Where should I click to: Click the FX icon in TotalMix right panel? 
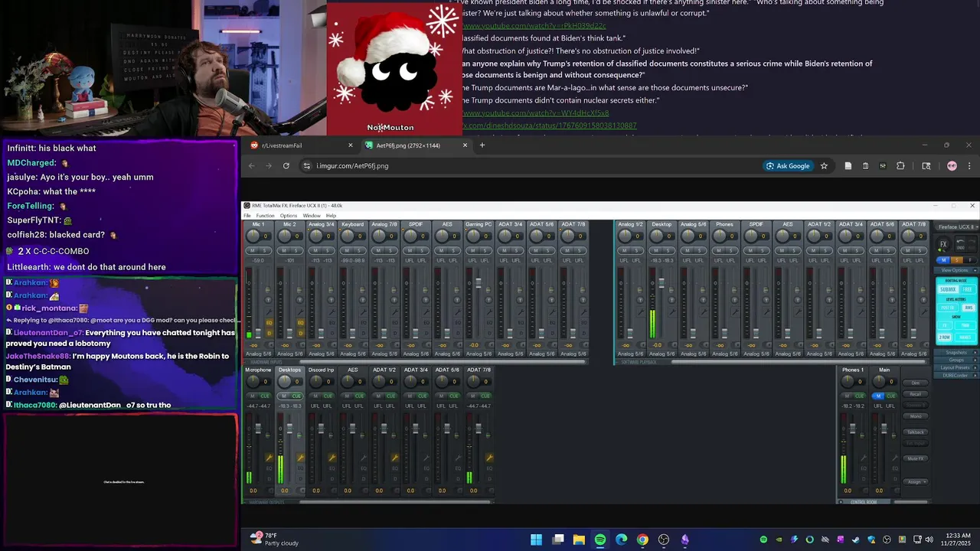coord(943,245)
